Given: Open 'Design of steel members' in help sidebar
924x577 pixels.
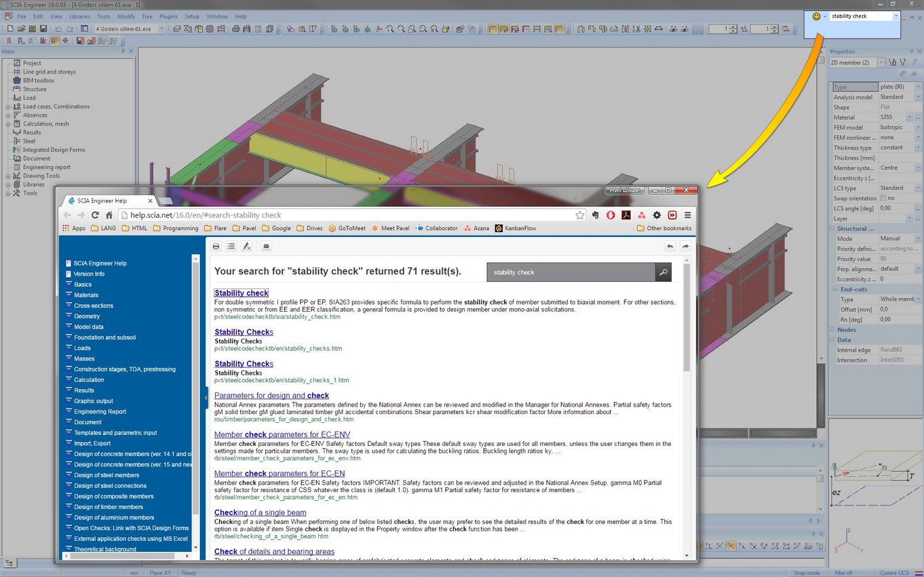Looking at the screenshot, I should pos(107,475).
